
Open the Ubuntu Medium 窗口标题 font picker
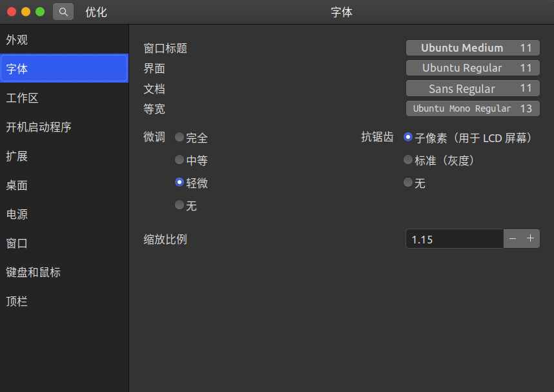pos(472,47)
